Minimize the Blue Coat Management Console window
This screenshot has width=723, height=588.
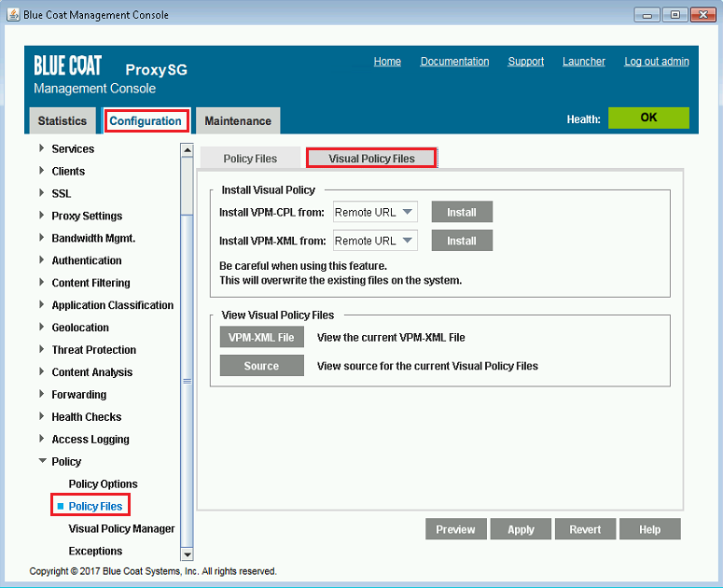[647, 15]
